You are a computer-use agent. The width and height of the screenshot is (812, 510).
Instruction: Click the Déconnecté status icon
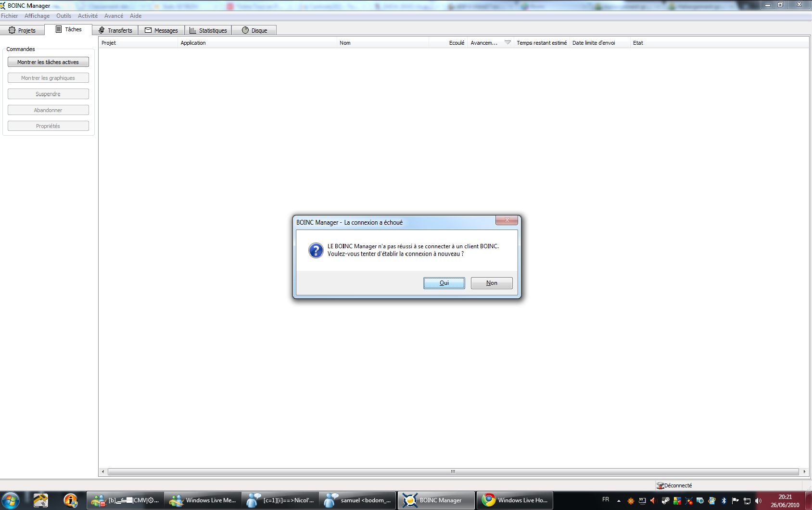click(660, 485)
